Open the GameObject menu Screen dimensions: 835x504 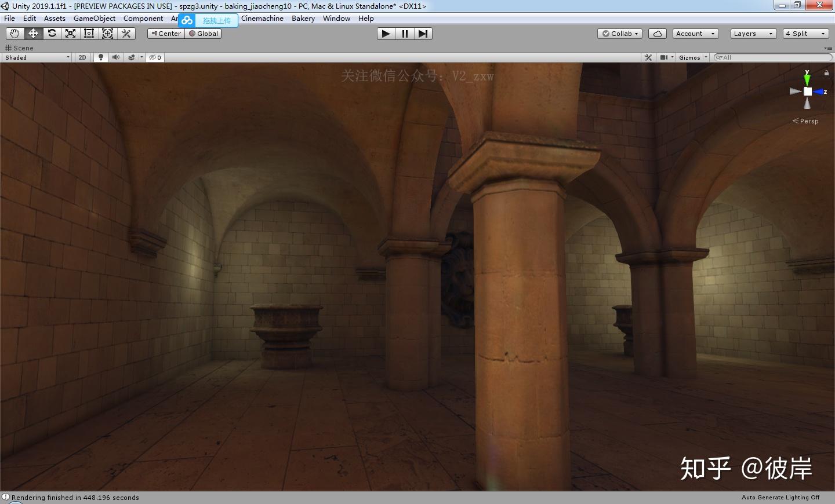tap(95, 19)
